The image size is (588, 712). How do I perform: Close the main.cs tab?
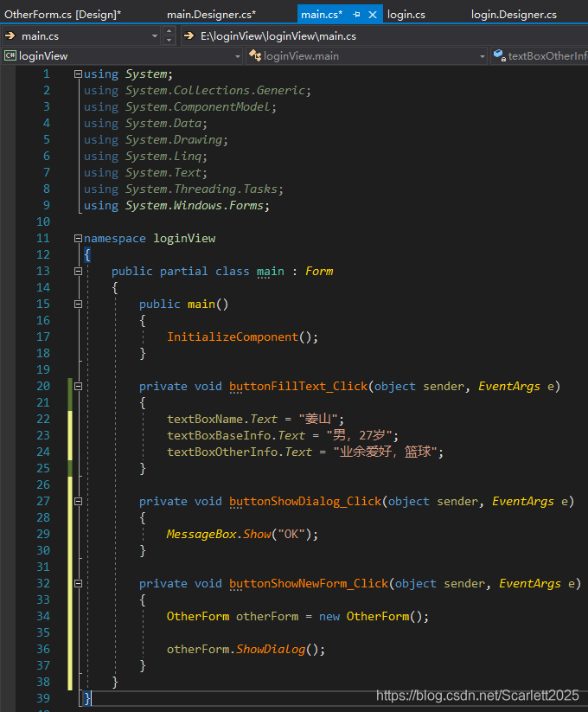click(373, 15)
